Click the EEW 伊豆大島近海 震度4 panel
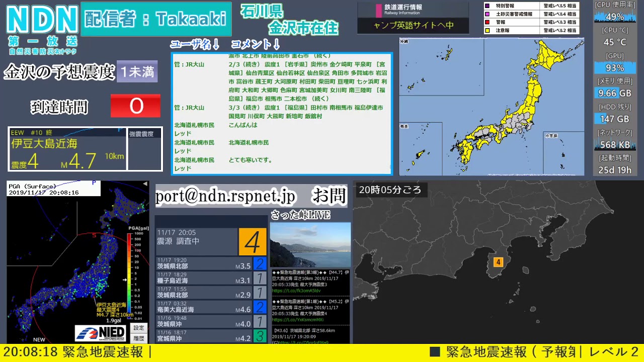This screenshot has width=644, height=362. point(67,149)
